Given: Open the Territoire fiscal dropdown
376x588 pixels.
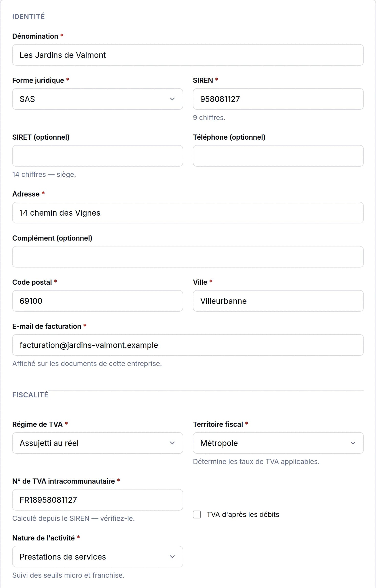Looking at the screenshot, I should click(x=278, y=443).
